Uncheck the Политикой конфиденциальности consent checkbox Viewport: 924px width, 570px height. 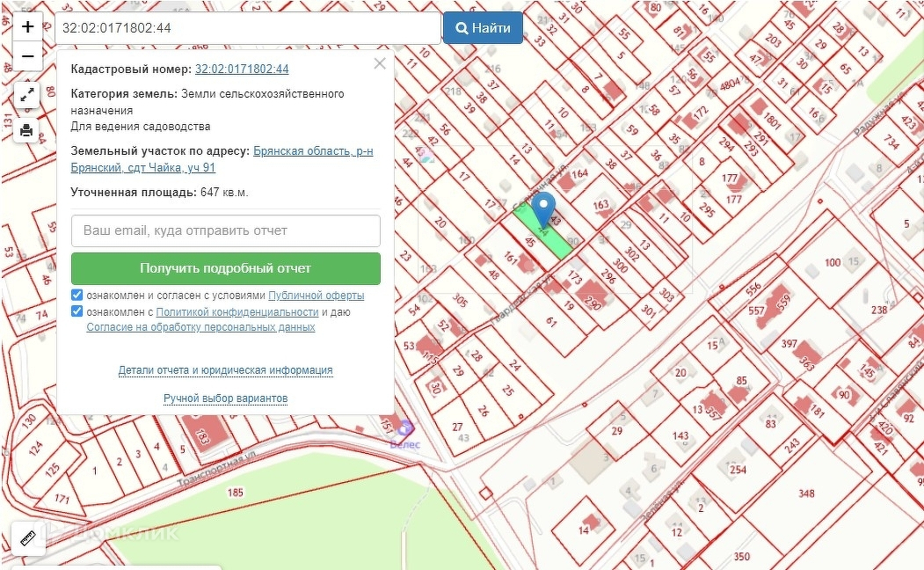coord(77,311)
